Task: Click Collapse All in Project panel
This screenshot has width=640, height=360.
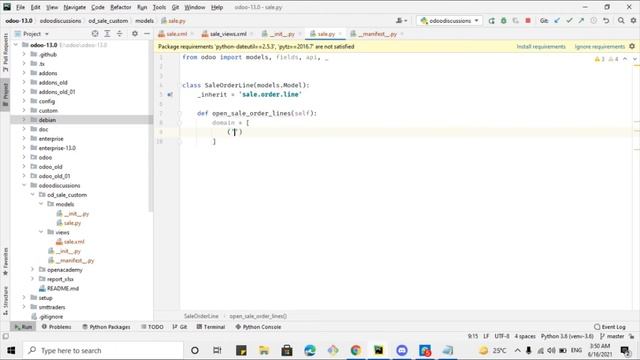Action: point(119,34)
